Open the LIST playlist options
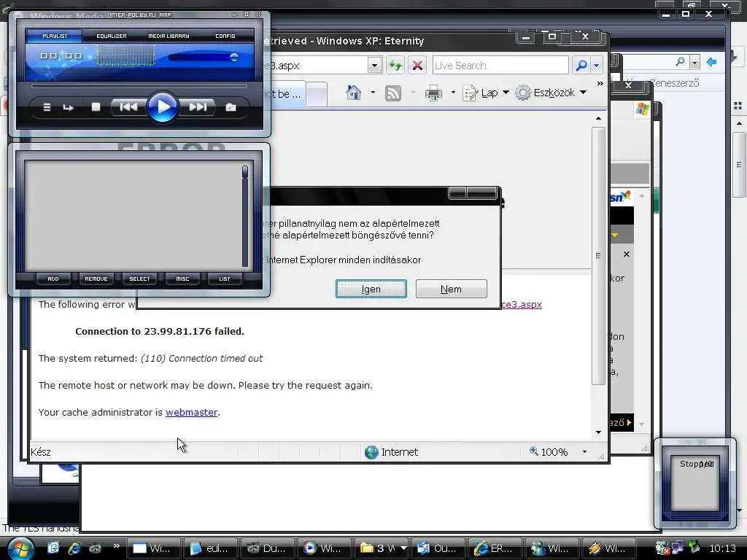Screen dimensions: 747x560 pos(225,279)
